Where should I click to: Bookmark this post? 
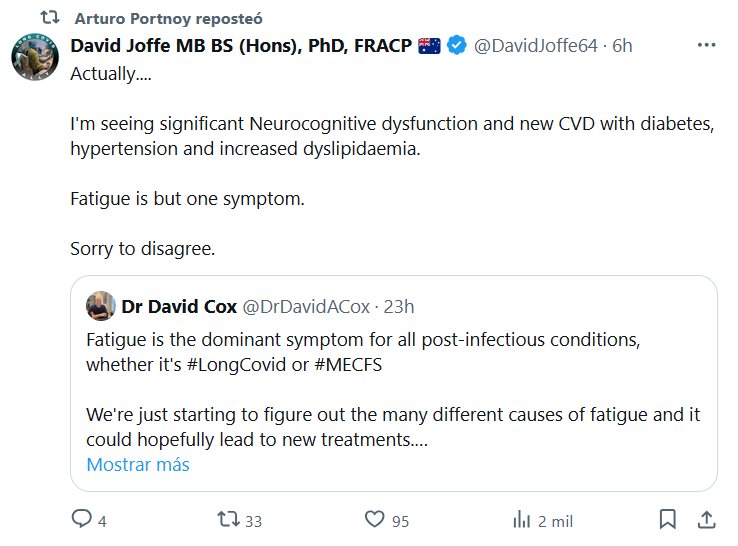point(668,520)
